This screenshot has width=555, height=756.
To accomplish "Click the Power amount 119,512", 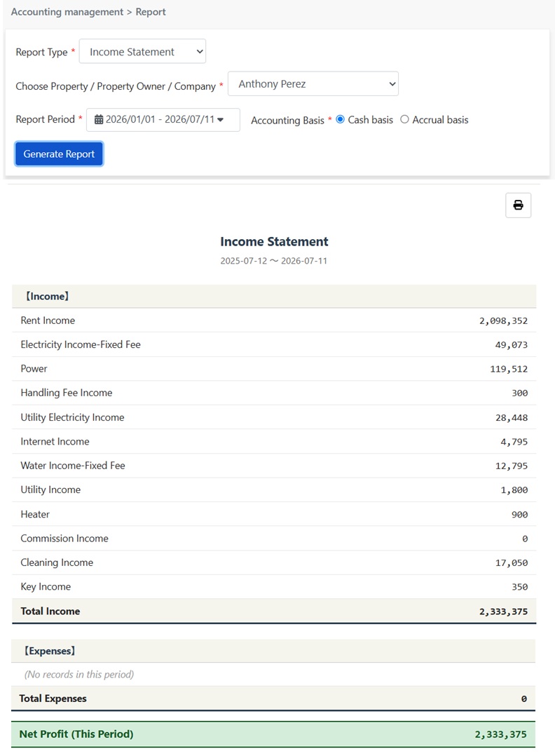I will point(509,370).
